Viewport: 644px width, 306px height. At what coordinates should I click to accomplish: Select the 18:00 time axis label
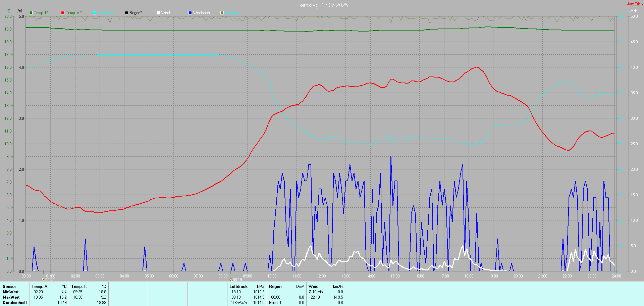[469, 276]
